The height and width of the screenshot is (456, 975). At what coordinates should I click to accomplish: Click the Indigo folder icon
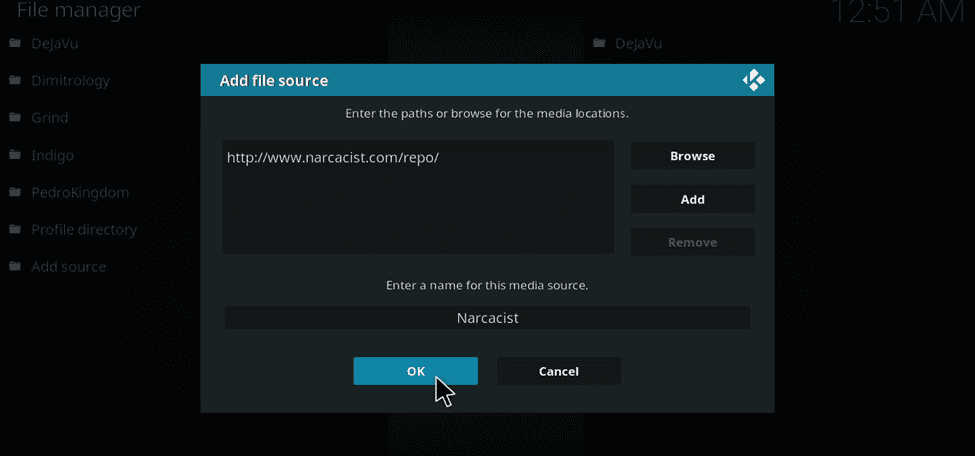tap(15, 155)
